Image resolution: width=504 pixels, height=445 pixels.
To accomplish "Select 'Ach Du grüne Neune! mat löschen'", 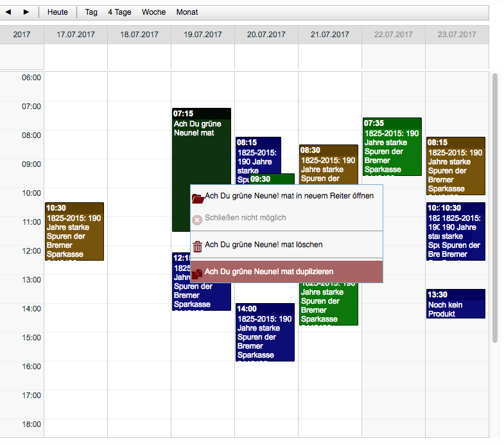I will point(263,245).
